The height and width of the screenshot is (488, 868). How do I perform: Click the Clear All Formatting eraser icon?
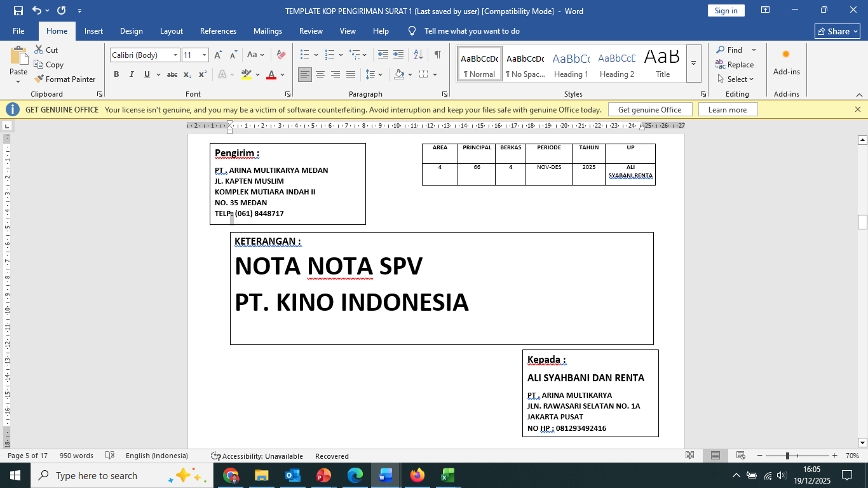pos(281,55)
